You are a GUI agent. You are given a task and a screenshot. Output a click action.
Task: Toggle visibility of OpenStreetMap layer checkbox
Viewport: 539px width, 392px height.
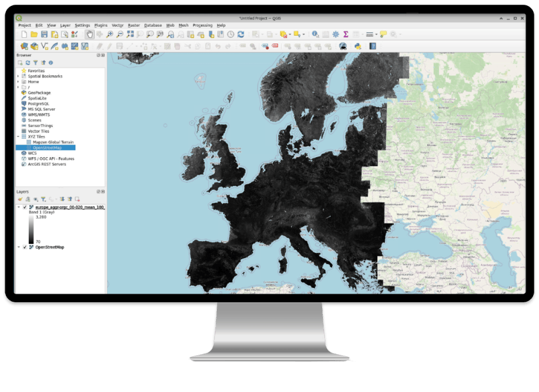[25, 247]
